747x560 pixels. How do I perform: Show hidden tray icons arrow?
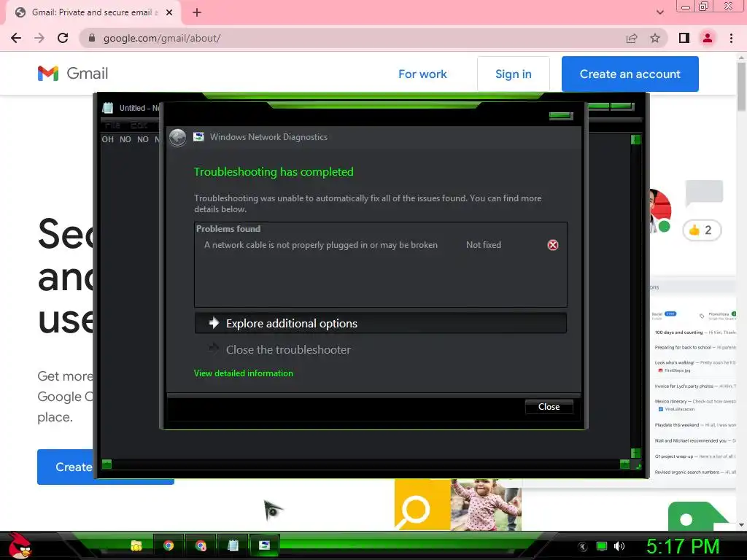583,547
